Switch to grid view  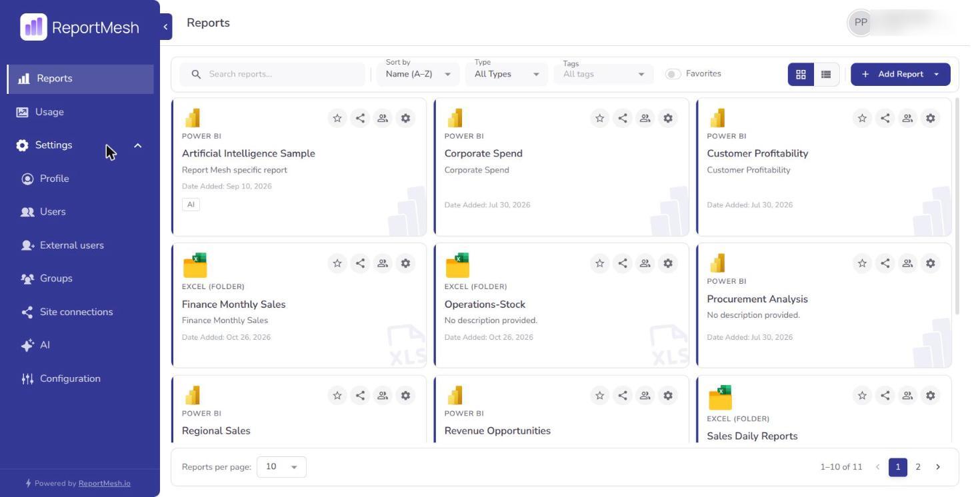(801, 75)
